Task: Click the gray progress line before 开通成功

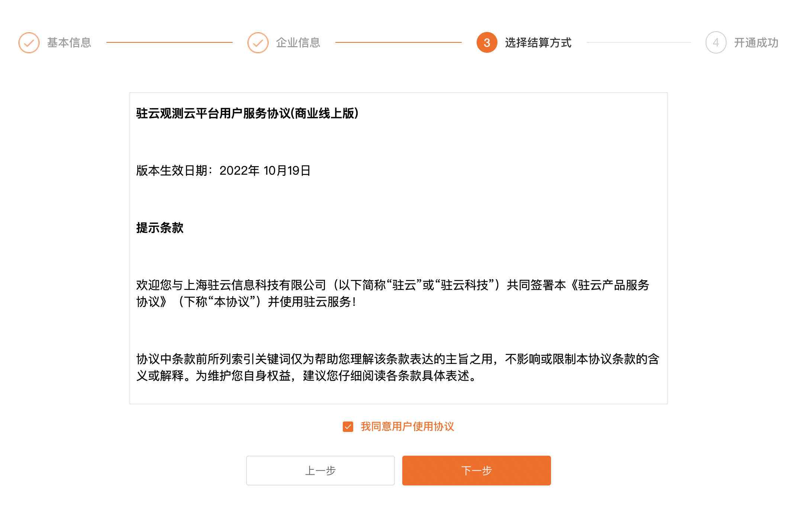Action: tap(639, 42)
